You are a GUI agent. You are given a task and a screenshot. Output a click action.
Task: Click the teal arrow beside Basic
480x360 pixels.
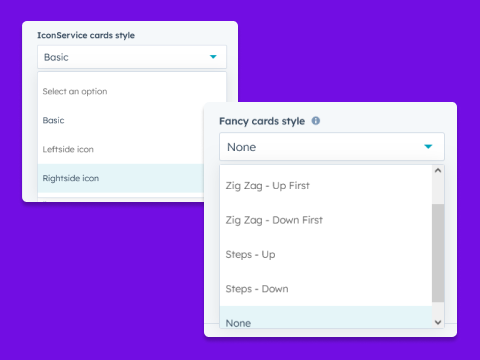pyautogui.click(x=213, y=57)
